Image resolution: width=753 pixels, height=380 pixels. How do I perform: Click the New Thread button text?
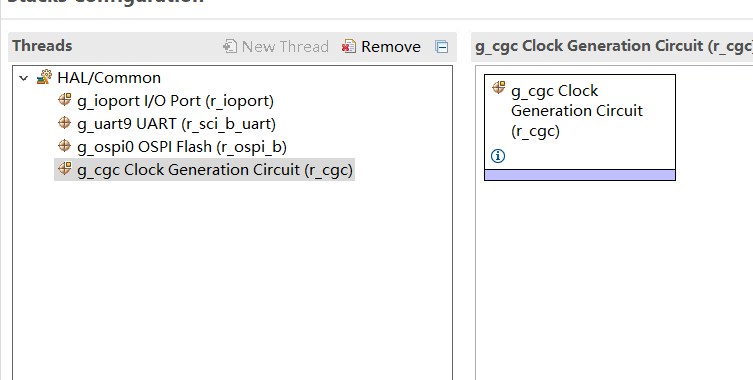285,47
